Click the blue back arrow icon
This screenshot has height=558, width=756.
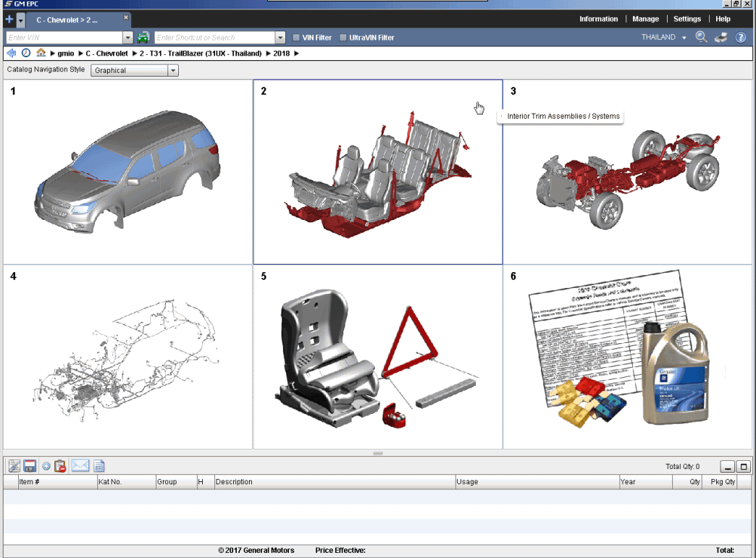click(11, 53)
